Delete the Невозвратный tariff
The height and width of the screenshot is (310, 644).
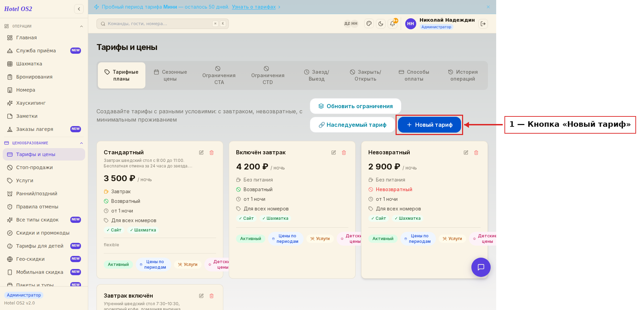coord(476,153)
